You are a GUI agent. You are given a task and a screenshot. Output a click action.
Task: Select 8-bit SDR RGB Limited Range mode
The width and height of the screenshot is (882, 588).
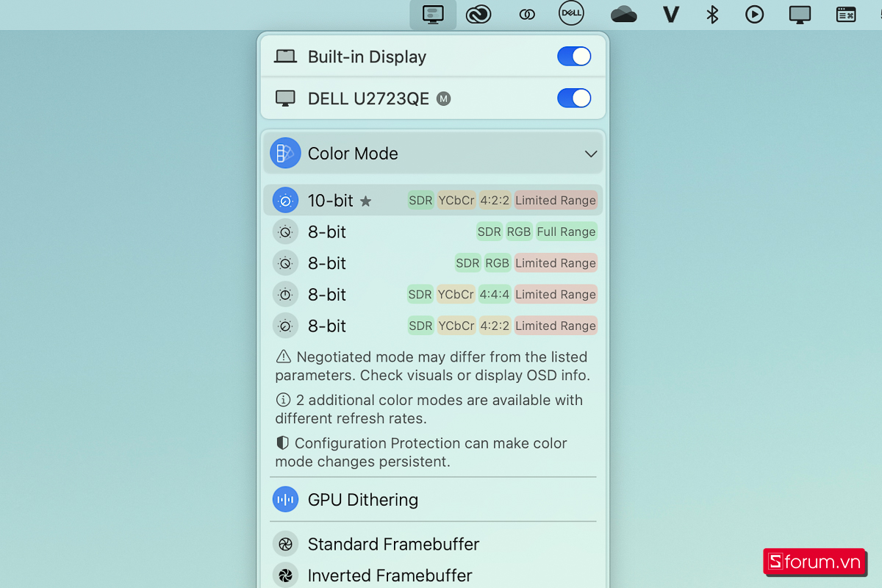[433, 263]
